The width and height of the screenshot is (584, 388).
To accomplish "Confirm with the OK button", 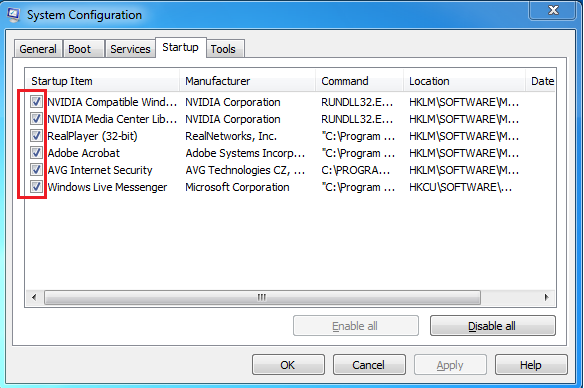I will tap(288, 365).
